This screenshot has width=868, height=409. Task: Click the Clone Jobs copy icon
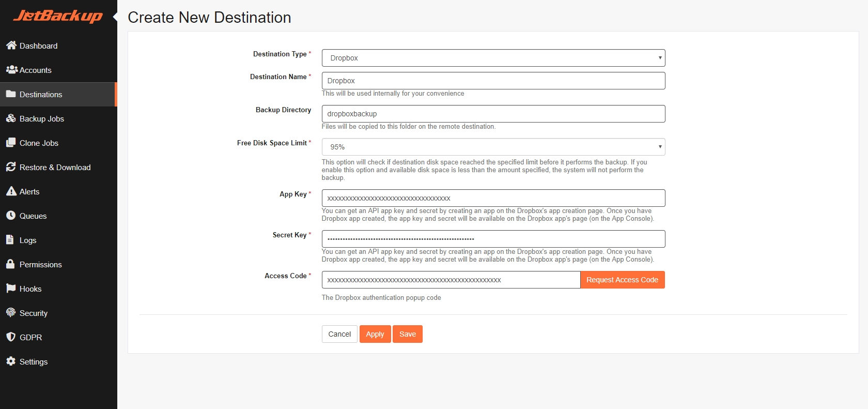point(11,143)
